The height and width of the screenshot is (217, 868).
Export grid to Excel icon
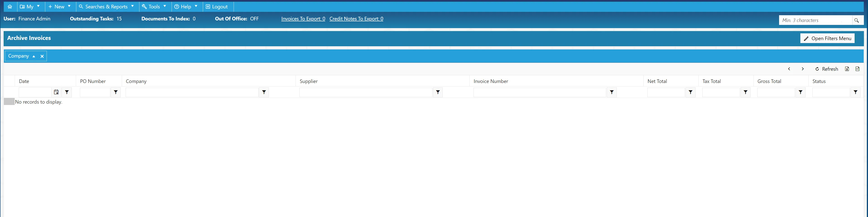[x=847, y=69]
